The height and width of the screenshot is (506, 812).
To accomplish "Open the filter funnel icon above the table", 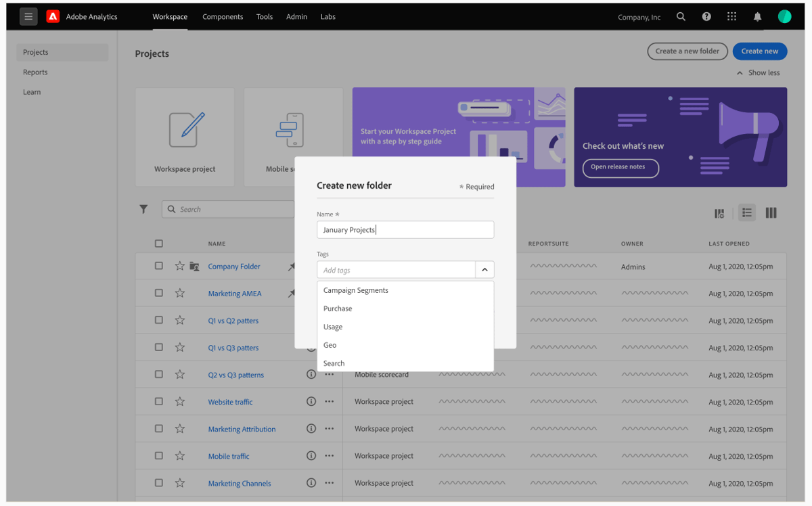I will tap(143, 209).
